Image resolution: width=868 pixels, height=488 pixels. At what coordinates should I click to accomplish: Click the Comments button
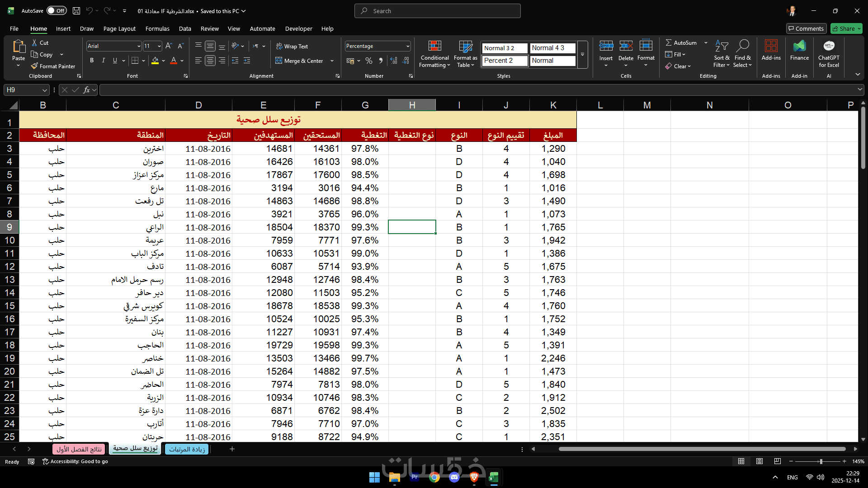click(806, 28)
